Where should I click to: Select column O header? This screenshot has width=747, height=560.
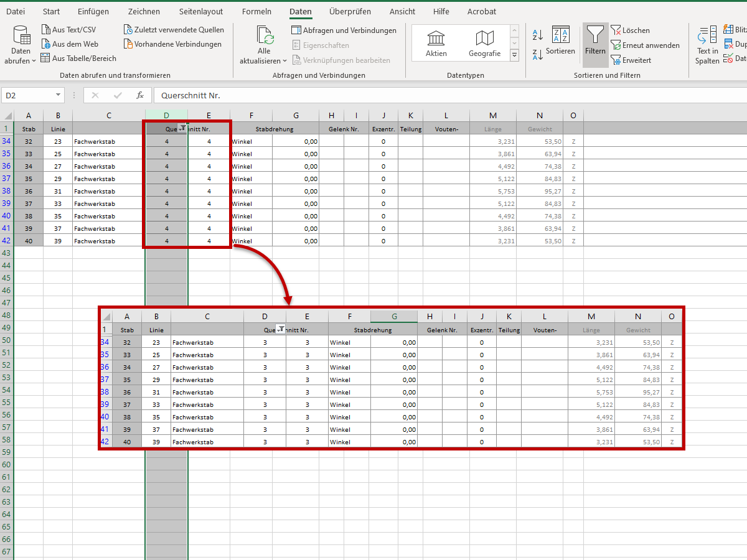(573, 116)
